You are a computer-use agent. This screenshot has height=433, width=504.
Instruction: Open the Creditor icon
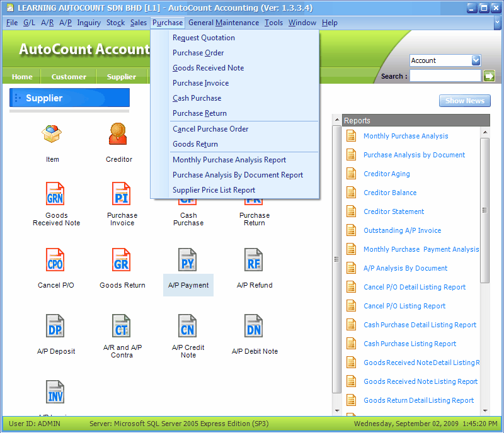point(118,133)
